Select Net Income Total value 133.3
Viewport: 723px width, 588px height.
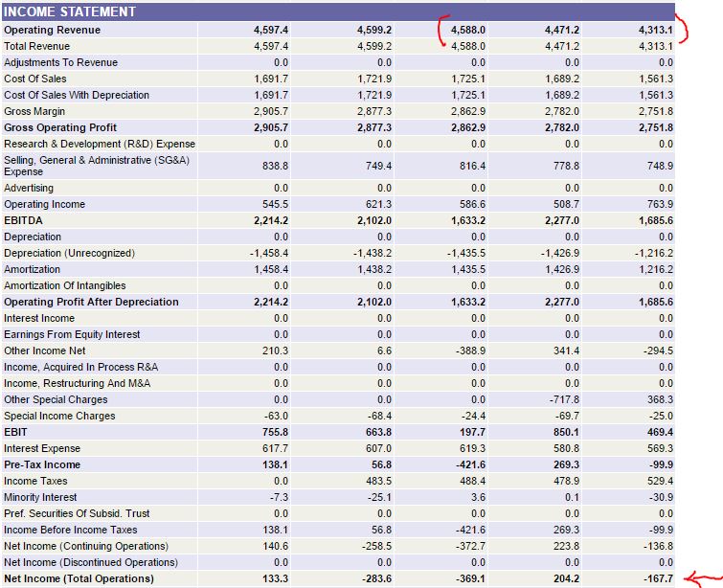click(275, 578)
